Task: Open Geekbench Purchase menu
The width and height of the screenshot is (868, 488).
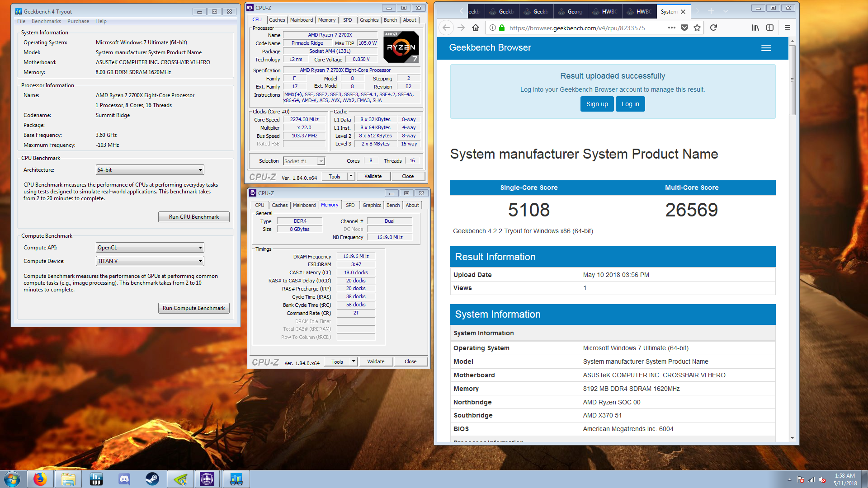Action: tap(78, 21)
